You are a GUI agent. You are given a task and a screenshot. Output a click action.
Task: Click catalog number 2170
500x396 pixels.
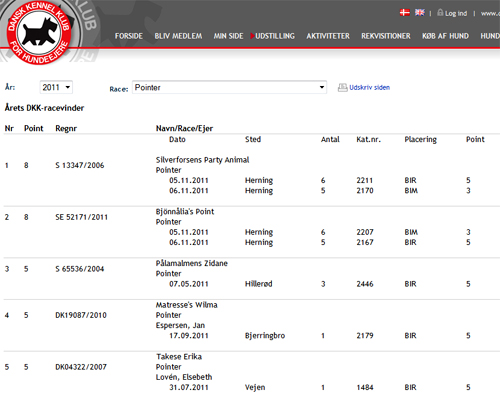pyautogui.click(x=365, y=191)
